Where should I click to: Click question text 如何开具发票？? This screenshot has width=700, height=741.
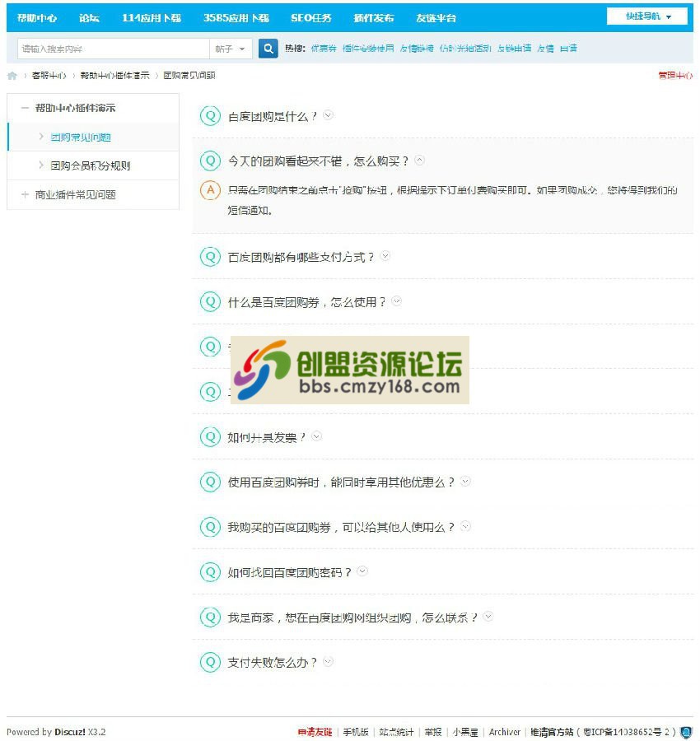coord(267,438)
